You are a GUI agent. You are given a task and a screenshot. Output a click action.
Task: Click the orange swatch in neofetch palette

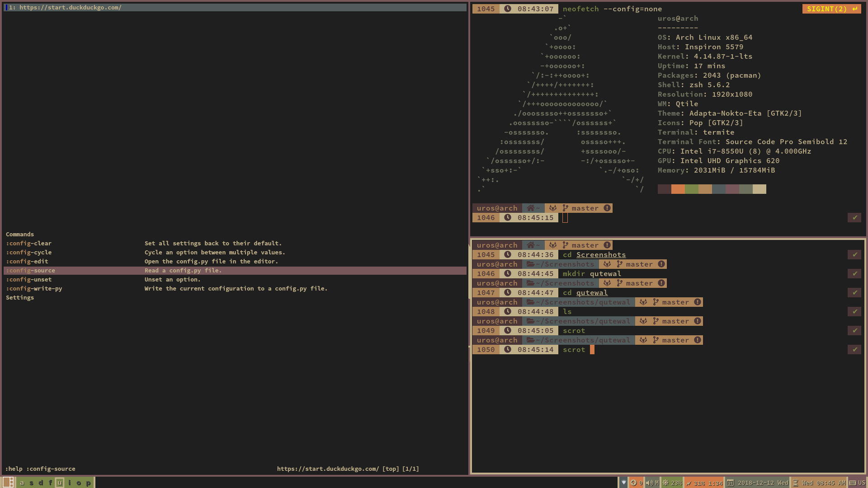(x=678, y=189)
